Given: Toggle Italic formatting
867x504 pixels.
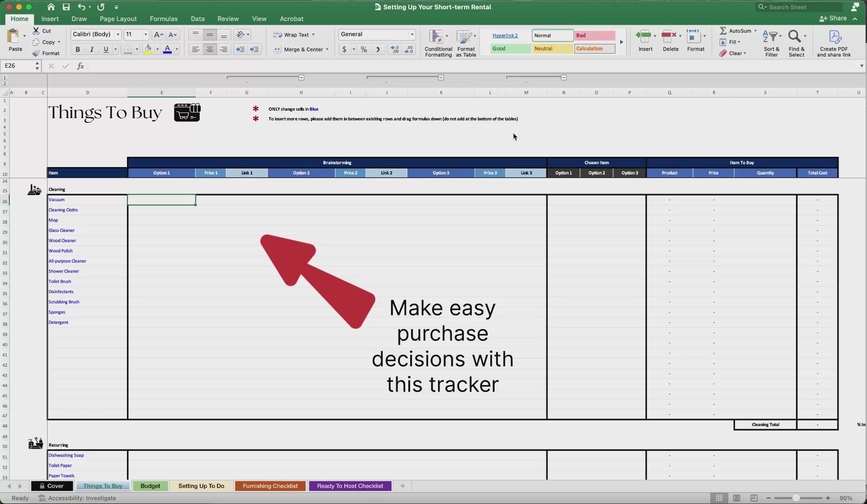Looking at the screenshot, I should [91, 49].
